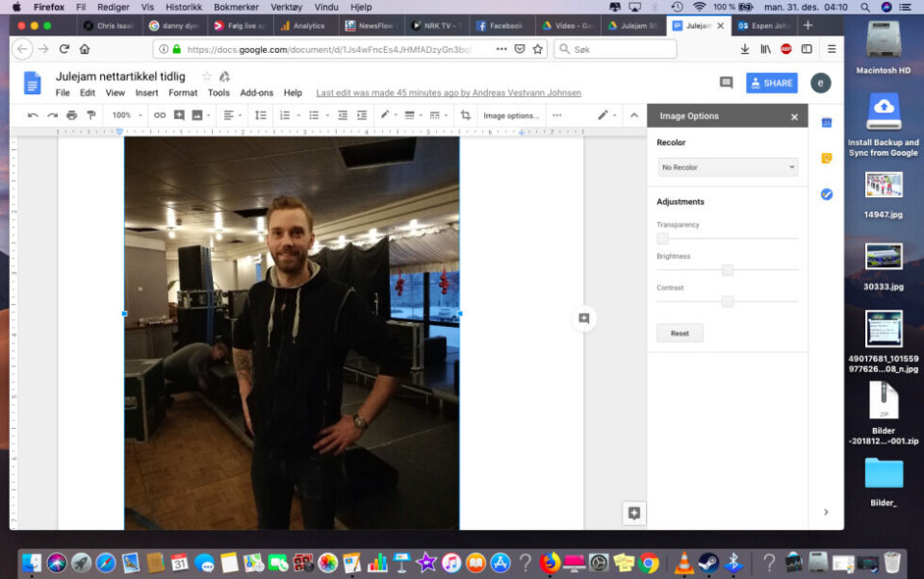Image resolution: width=924 pixels, height=579 pixels.
Task: Click the blue SHARE button
Action: tap(771, 84)
